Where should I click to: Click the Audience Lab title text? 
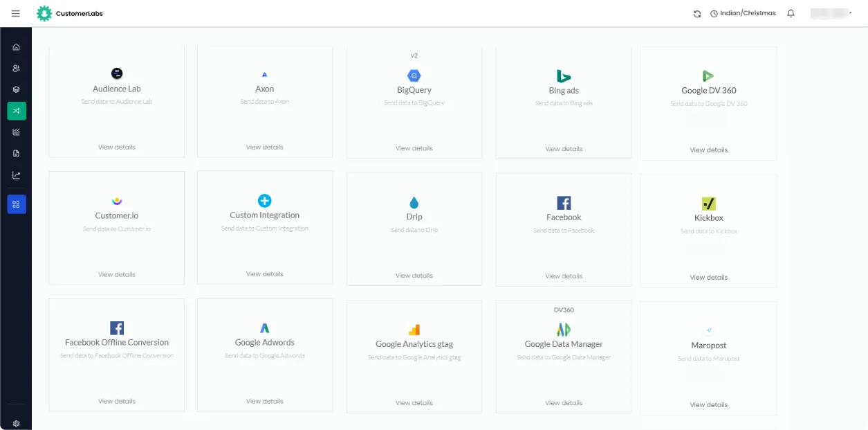click(117, 89)
